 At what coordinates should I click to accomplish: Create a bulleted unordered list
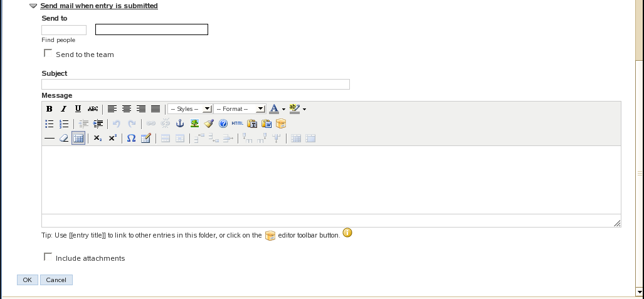pos(50,123)
